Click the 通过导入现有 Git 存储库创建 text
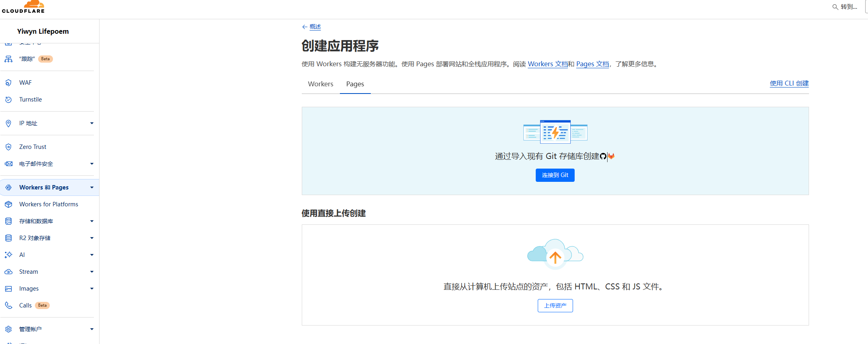 547,156
